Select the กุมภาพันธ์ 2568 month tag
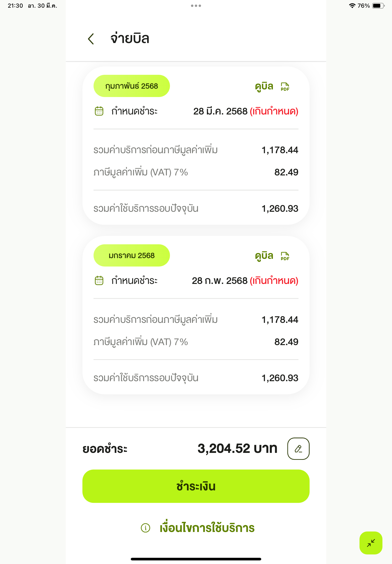The image size is (392, 564). pos(132,86)
